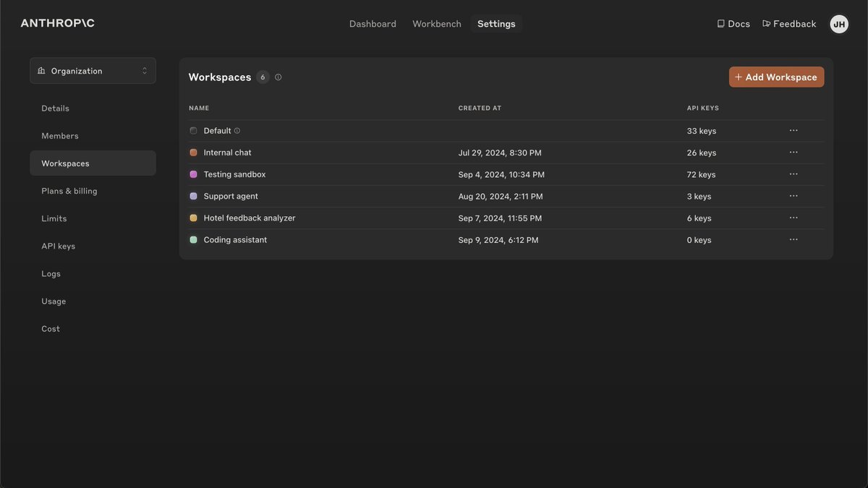Click the Anthropic logo
The image size is (868, 488).
point(58,23)
